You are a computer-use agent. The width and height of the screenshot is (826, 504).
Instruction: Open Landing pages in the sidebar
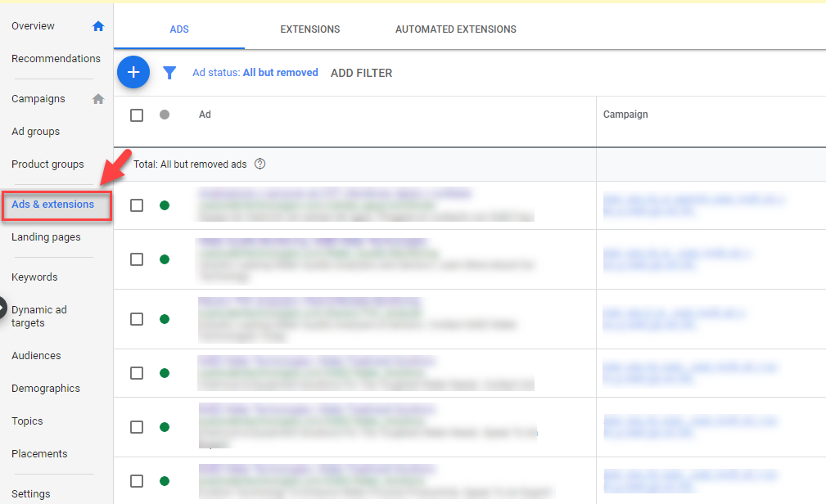pyautogui.click(x=46, y=237)
